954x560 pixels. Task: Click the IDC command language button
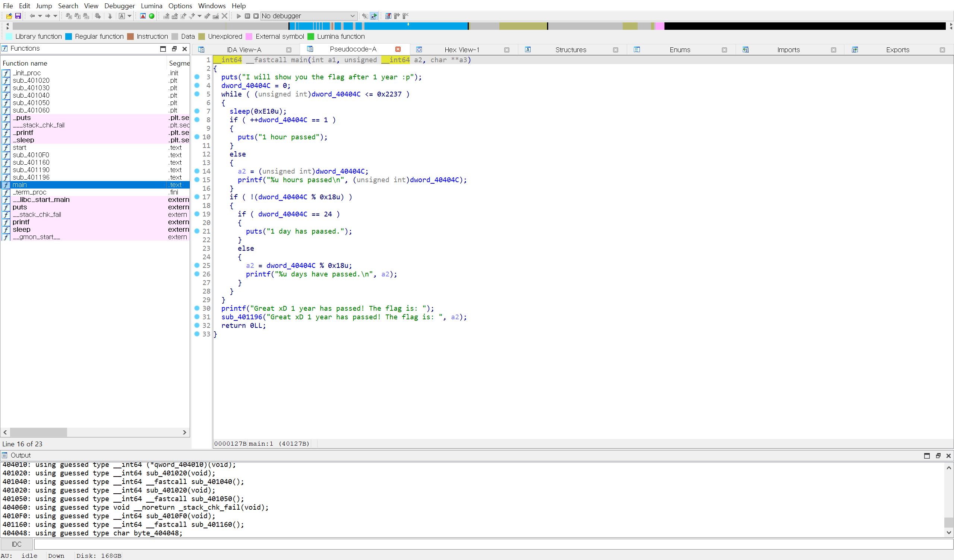click(17, 544)
